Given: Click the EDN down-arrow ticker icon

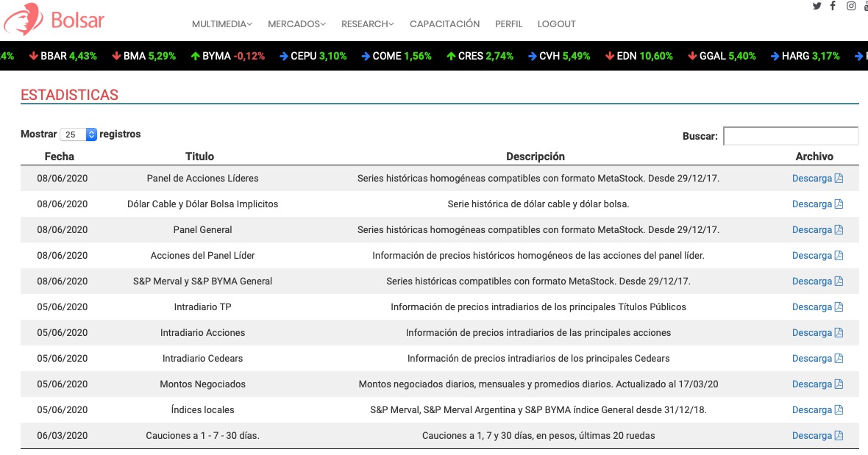Looking at the screenshot, I should pos(610,56).
